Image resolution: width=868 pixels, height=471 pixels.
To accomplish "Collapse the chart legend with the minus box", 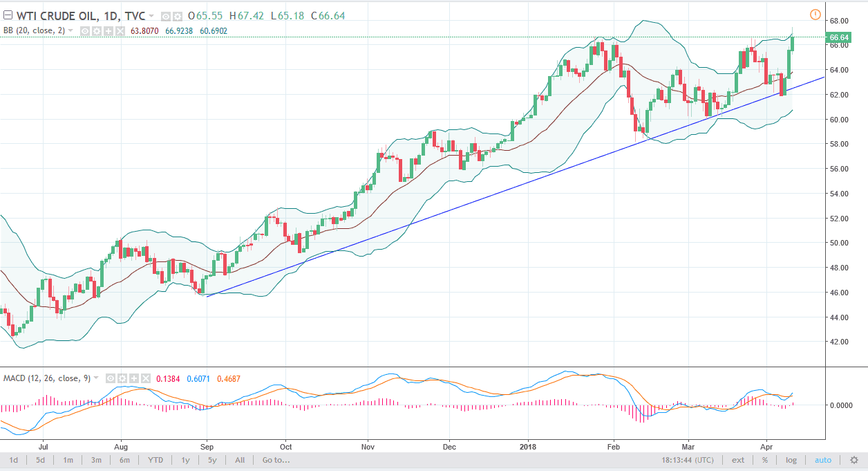I will [8, 15].
